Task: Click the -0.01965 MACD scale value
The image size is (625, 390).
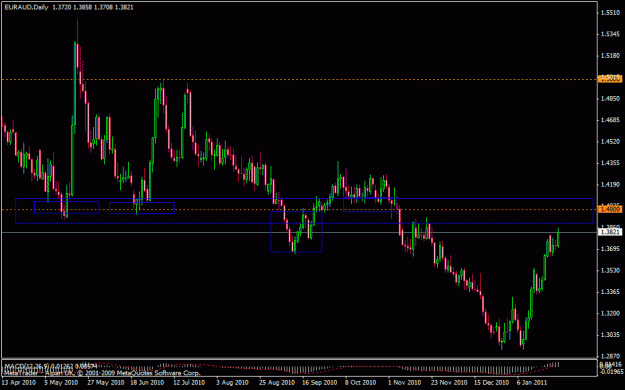Action: [x=611, y=372]
